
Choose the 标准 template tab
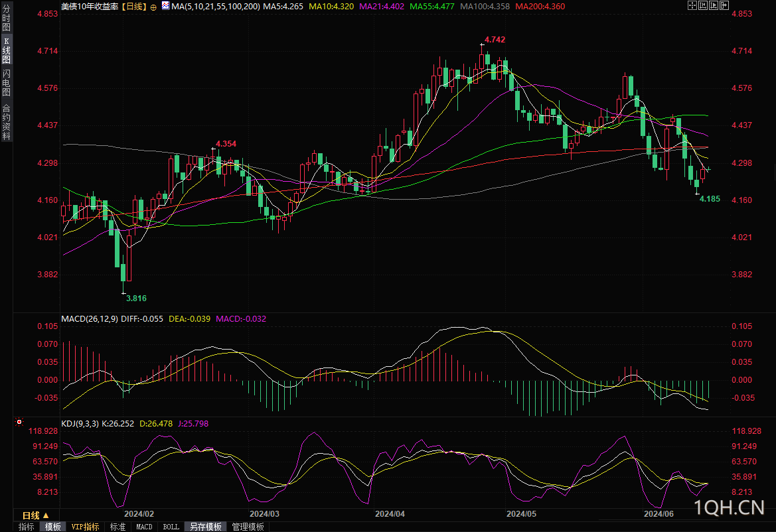pyautogui.click(x=117, y=527)
